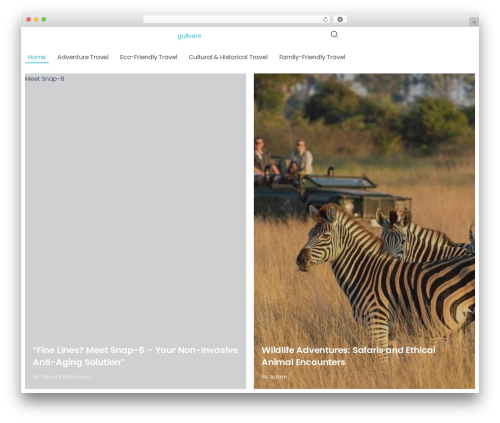Open Cultural & Historical Travel menu item
The width and height of the screenshot is (500, 423).
(x=228, y=57)
